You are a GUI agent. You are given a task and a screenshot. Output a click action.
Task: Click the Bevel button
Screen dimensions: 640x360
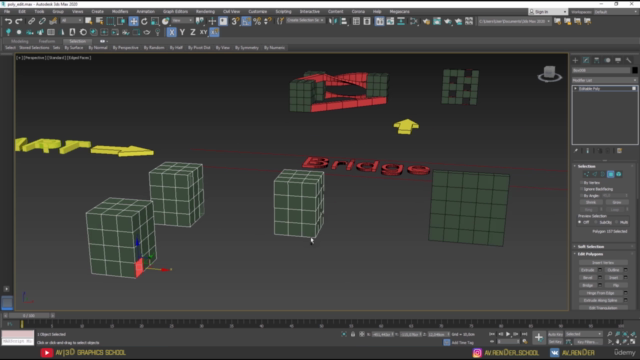pos(588,278)
